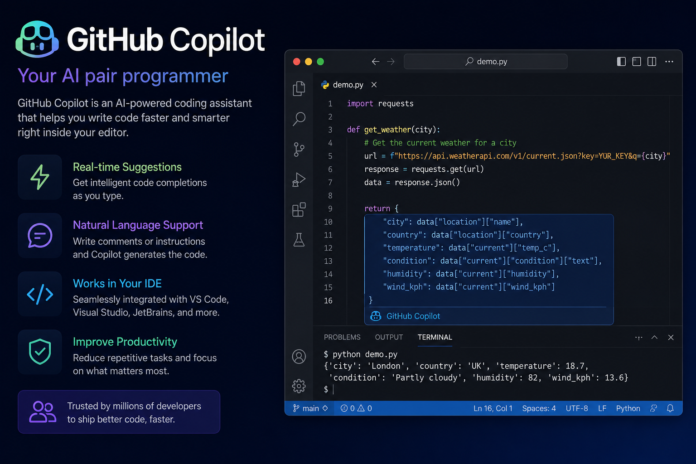Open the Search magnifier in activity bar
The image size is (696, 464).
[299, 119]
